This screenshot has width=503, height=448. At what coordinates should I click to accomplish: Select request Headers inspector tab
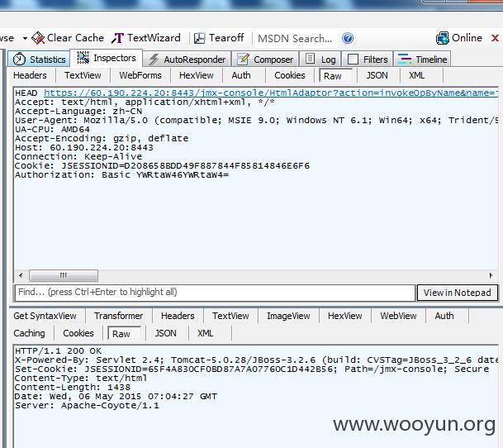tap(30, 75)
